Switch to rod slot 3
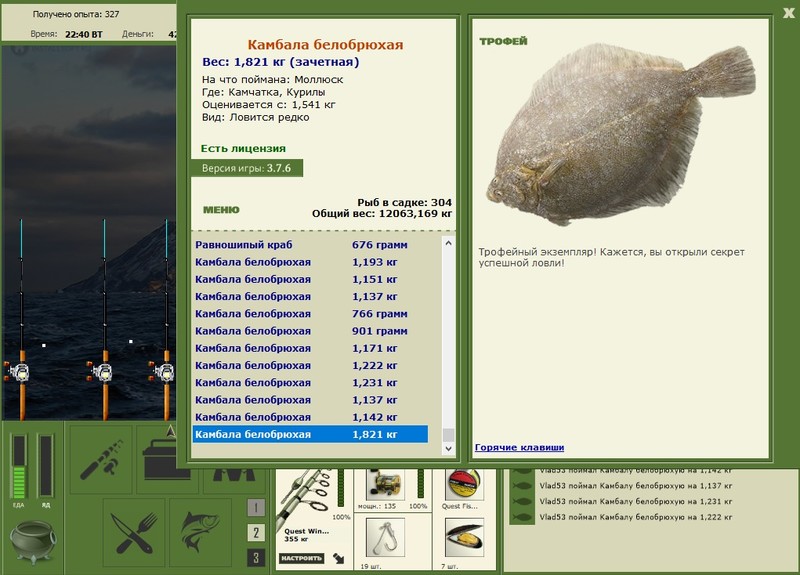The image size is (800, 575). [x=256, y=557]
